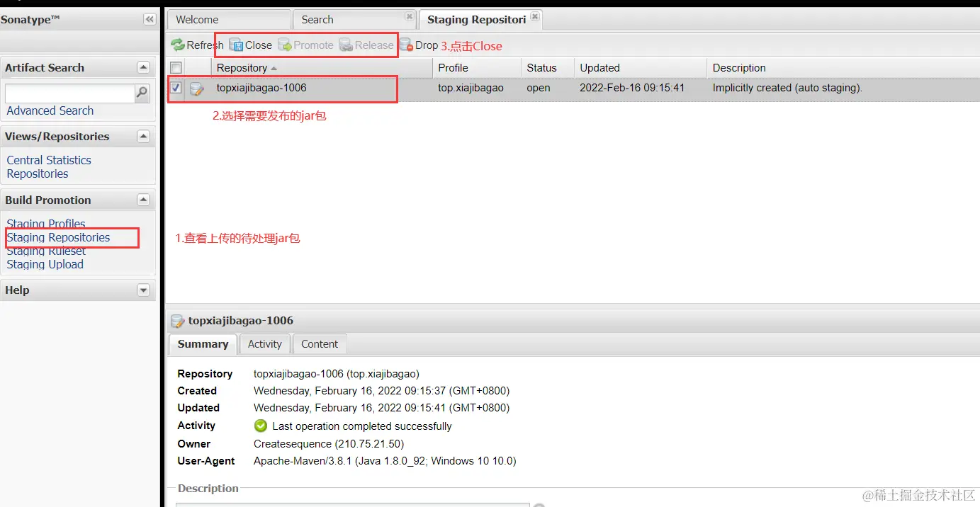The height and width of the screenshot is (507, 980).
Task: Open the Staging Ruleset link
Action: [x=46, y=251]
